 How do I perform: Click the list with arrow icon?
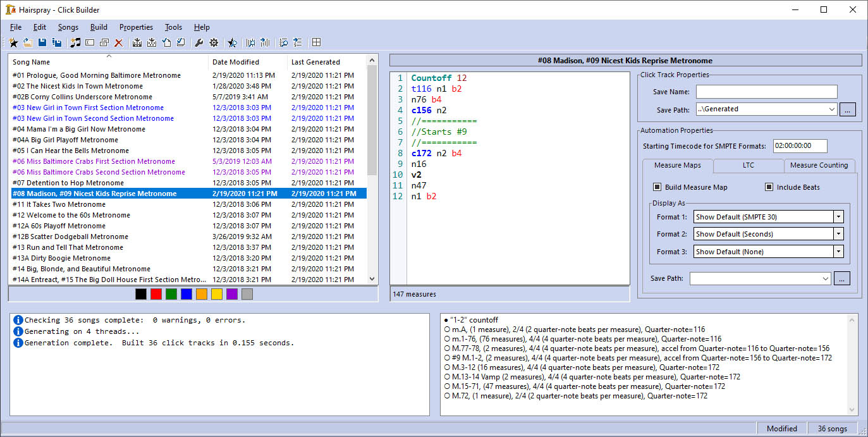coord(297,42)
